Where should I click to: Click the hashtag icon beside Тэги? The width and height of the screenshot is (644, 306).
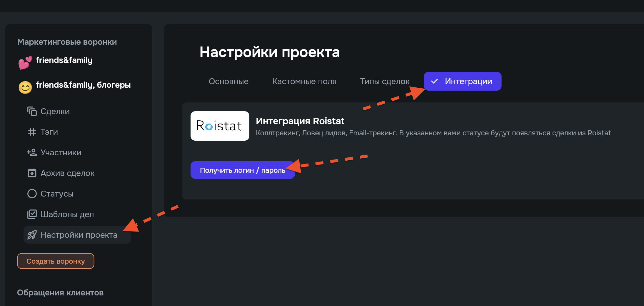[x=32, y=132]
